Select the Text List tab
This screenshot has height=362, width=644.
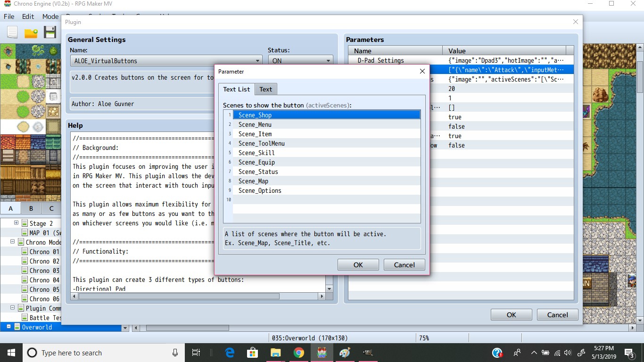tap(237, 89)
